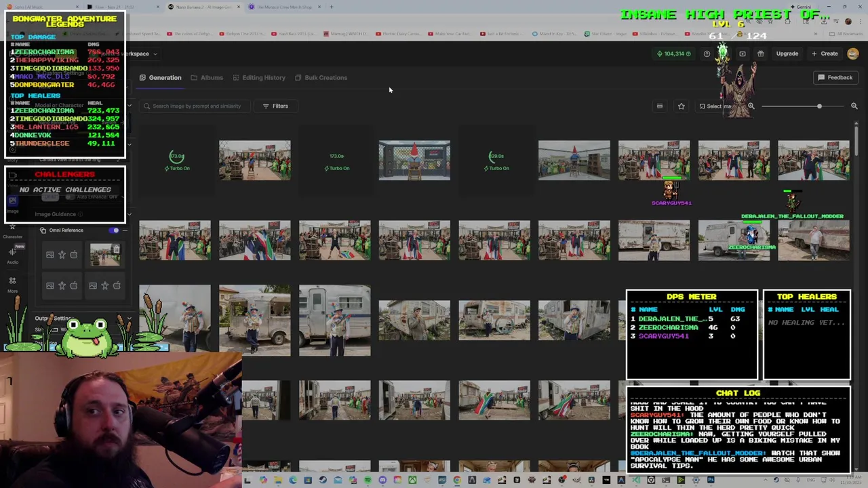Click character icon in first empty reference slot
The image size is (868, 488).
(62, 255)
